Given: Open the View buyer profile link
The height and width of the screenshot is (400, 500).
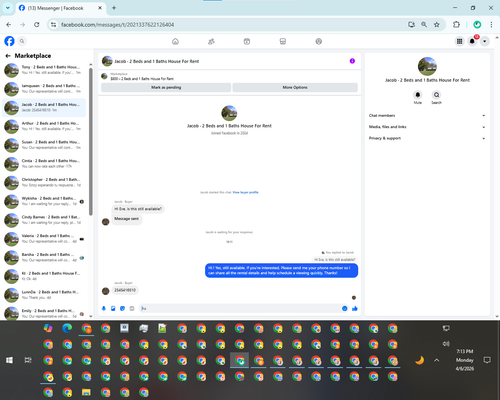Looking at the screenshot, I should point(245,192).
